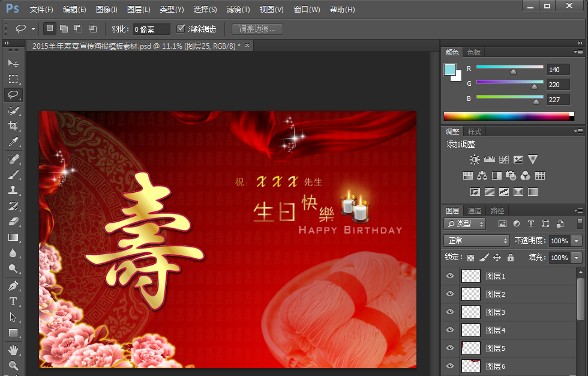Switch to the 通道 tab

coord(475,211)
